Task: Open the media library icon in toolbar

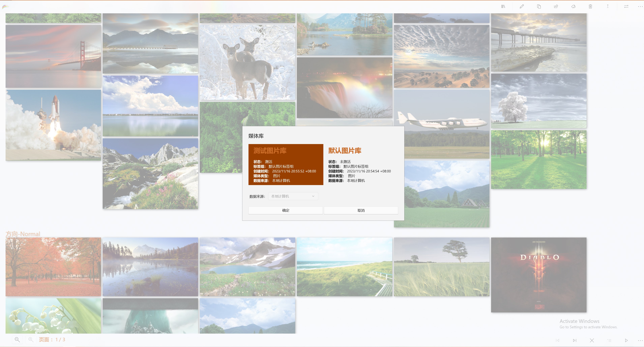Action: tap(503, 7)
